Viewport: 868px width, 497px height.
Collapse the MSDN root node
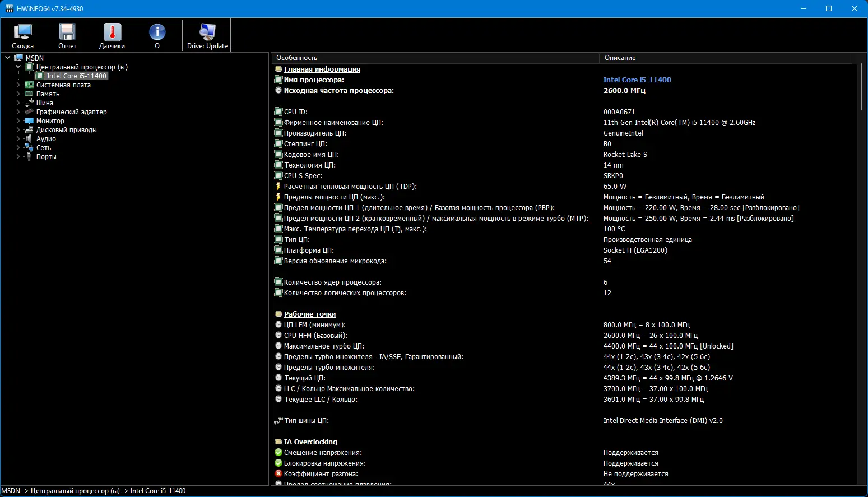[x=7, y=58]
